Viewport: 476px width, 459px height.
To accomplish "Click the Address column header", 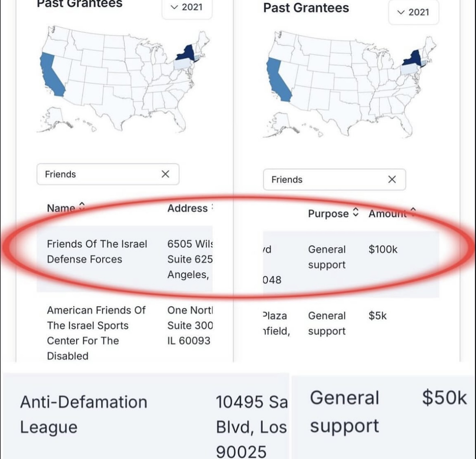I will click(x=187, y=208).
